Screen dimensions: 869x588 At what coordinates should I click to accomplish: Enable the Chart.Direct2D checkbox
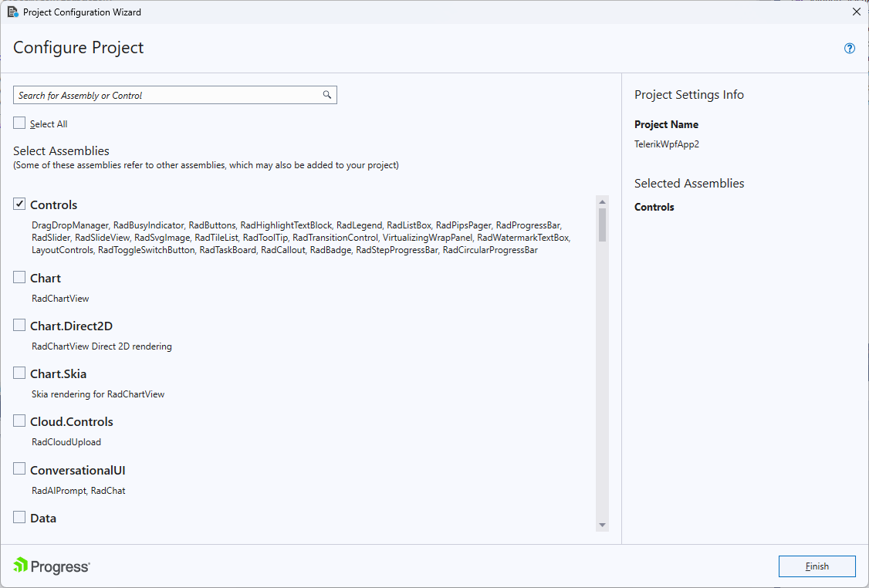(19, 325)
